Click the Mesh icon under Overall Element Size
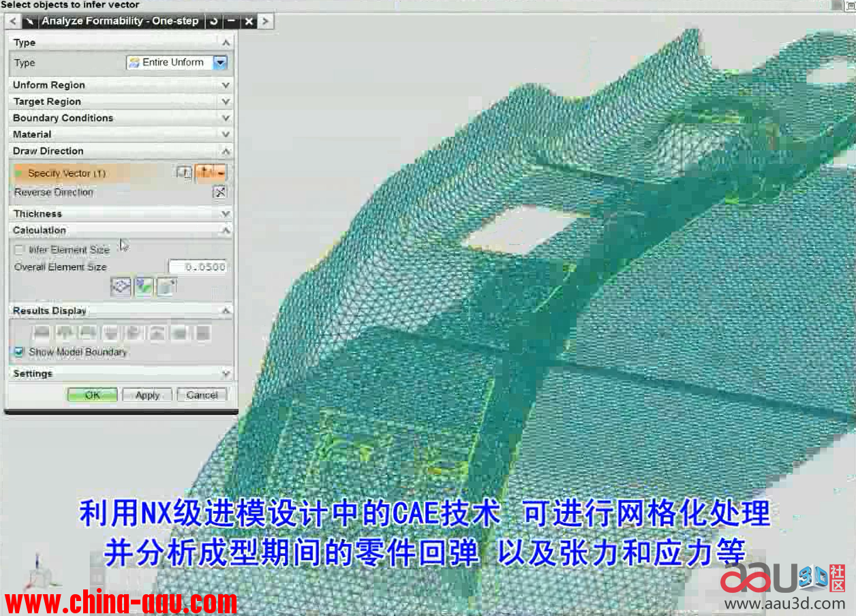 (121, 287)
